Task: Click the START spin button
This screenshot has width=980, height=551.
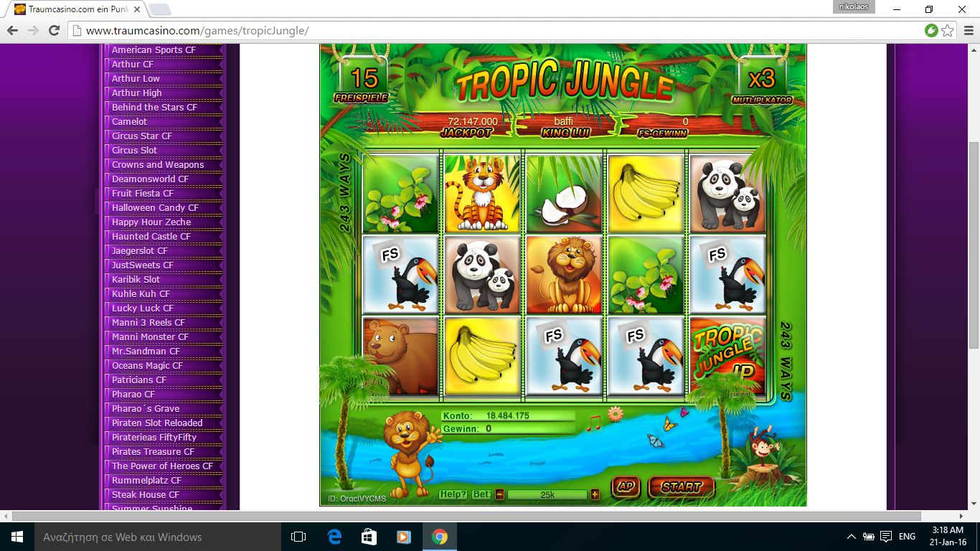Action: tap(682, 487)
